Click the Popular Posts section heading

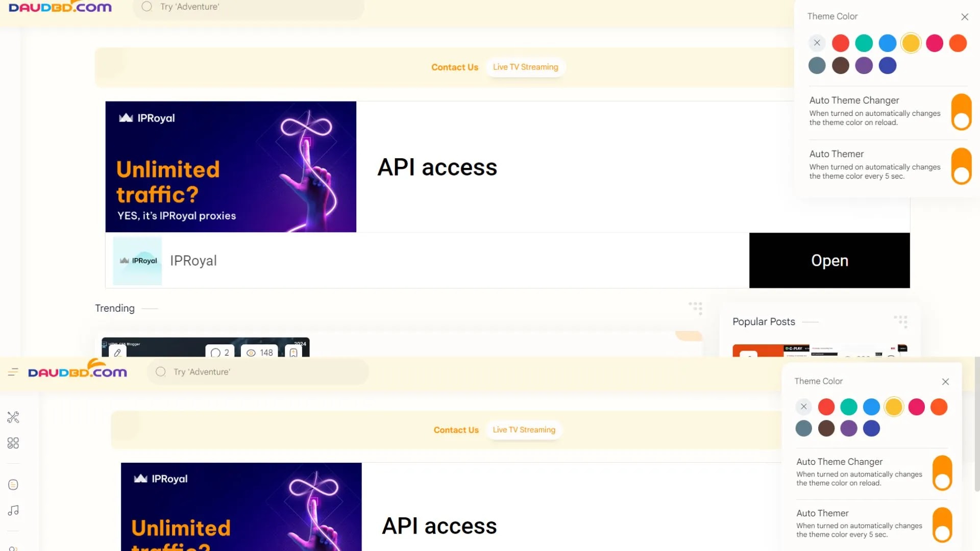(764, 321)
